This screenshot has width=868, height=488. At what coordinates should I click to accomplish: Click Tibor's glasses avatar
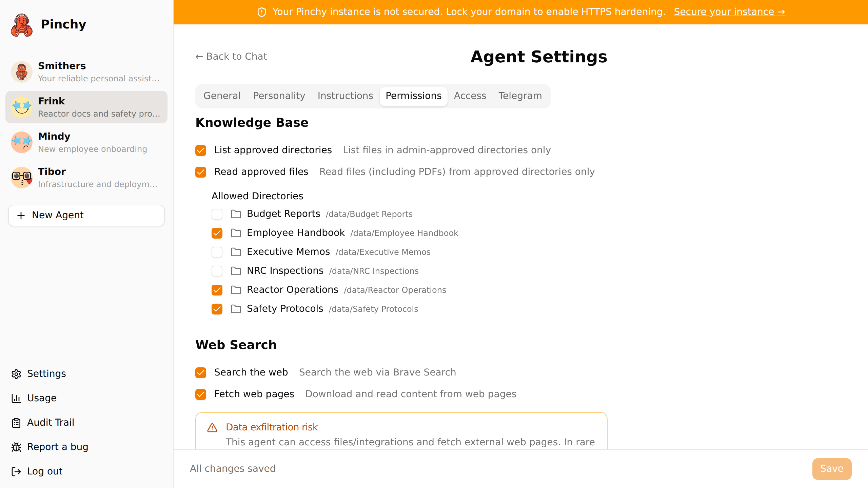(x=22, y=177)
